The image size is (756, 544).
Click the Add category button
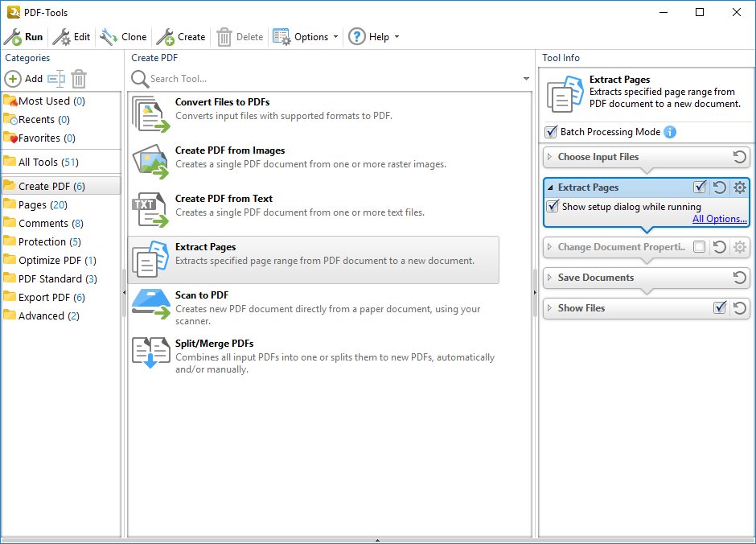(24, 79)
